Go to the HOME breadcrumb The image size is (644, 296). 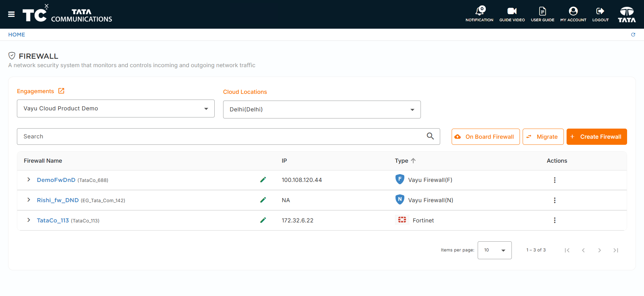[17, 34]
